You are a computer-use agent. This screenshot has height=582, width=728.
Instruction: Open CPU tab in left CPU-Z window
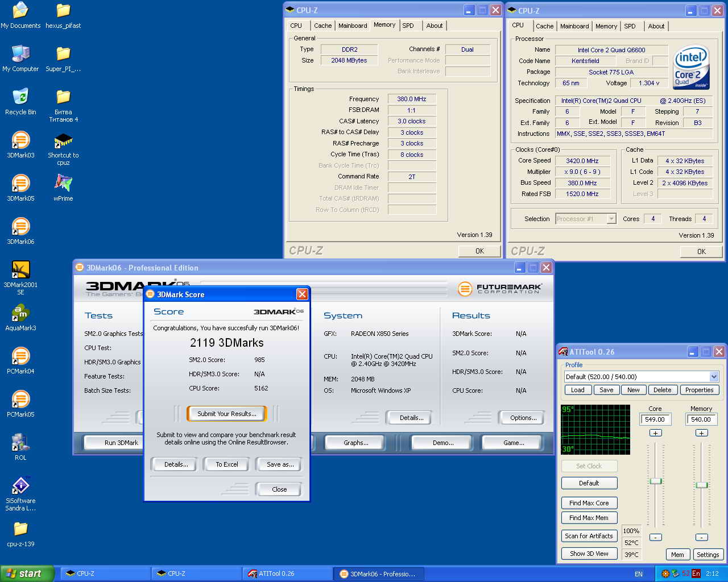point(296,26)
